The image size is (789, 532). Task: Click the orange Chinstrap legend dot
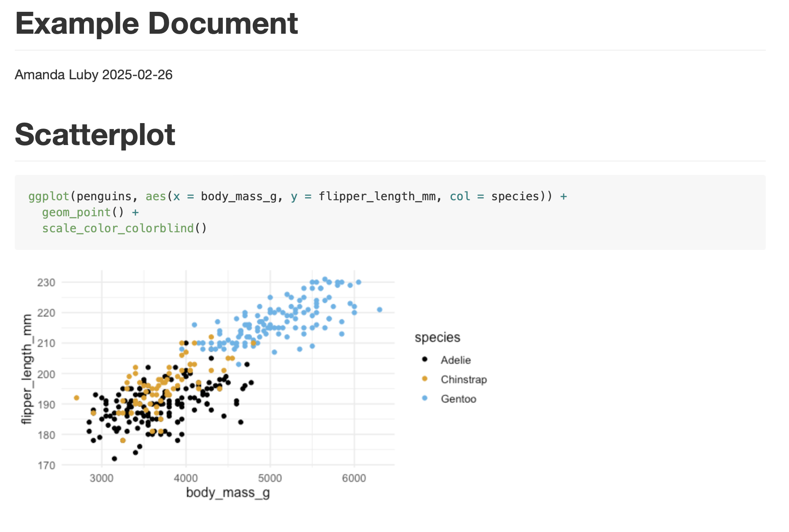(424, 379)
